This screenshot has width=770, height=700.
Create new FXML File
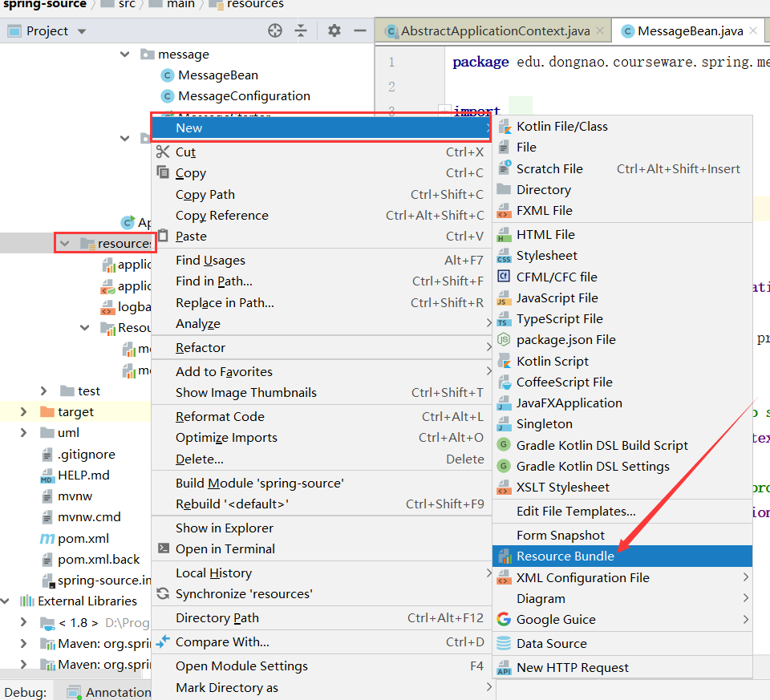coord(622,211)
